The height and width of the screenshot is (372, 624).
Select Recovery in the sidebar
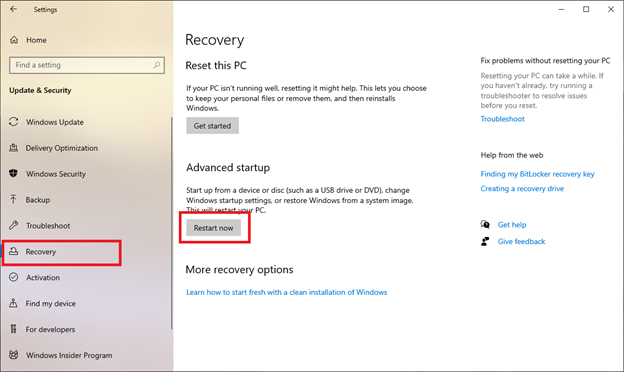(x=61, y=252)
